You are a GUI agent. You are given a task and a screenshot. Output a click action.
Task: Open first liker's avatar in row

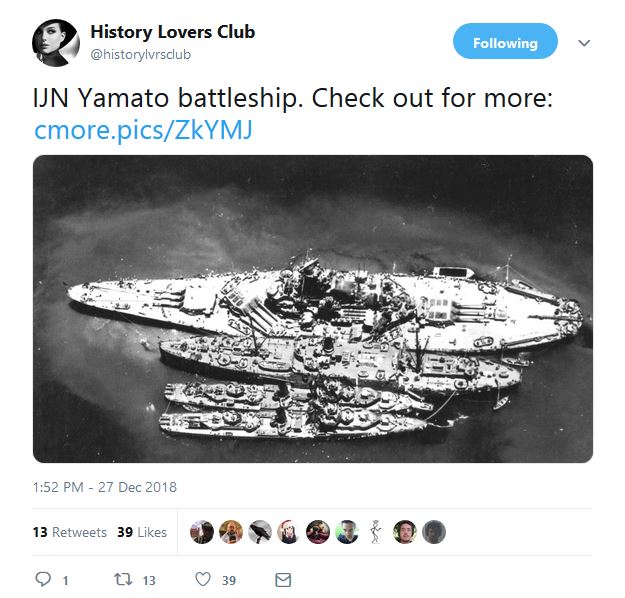pyautogui.click(x=202, y=532)
